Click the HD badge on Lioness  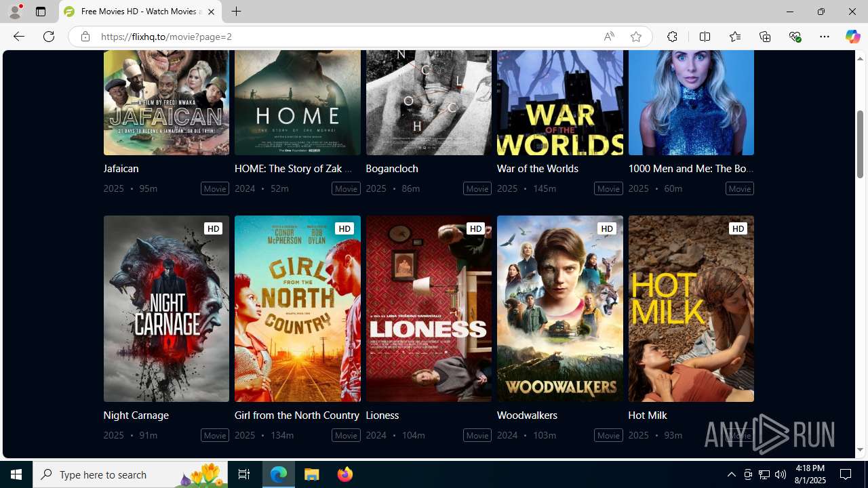tap(475, 228)
